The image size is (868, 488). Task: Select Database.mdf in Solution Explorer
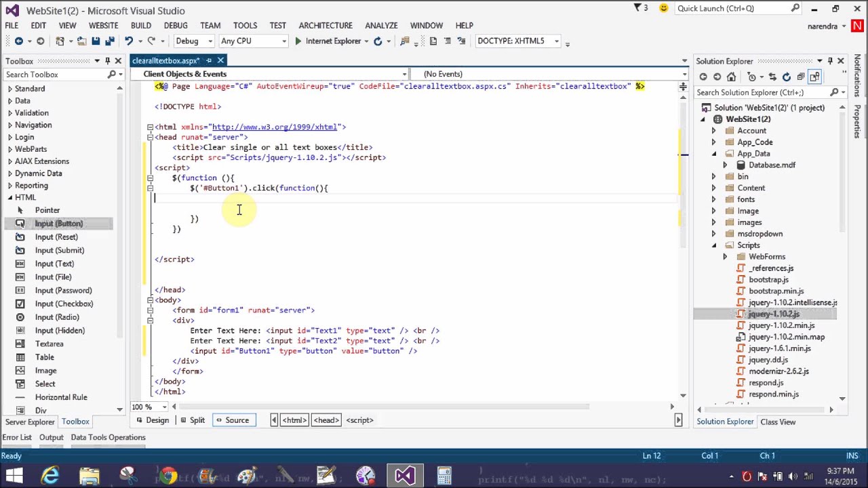point(772,165)
